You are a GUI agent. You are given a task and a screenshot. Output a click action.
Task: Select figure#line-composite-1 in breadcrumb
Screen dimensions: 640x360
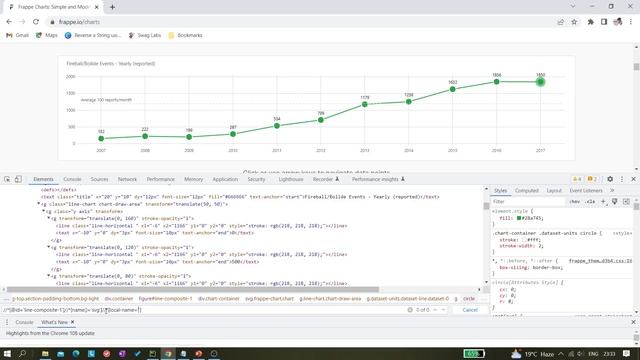[x=165, y=299]
